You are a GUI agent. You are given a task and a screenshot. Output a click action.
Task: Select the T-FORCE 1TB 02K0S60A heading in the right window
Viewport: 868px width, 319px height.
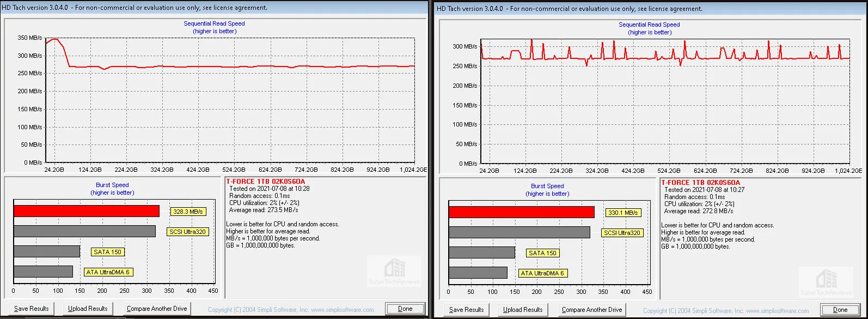(x=701, y=183)
